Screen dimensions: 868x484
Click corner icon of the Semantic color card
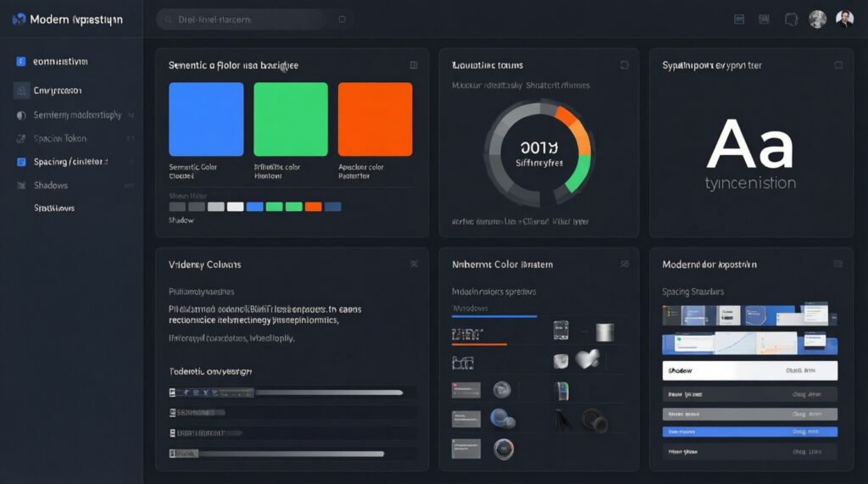coord(414,65)
